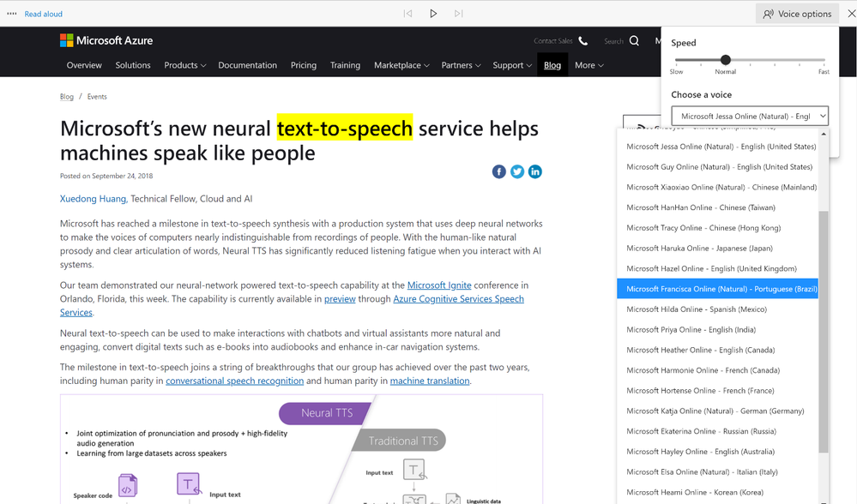Skip to previous paragraph in read aloud
This screenshot has height=504, width=857.
[x=407, y=14]
